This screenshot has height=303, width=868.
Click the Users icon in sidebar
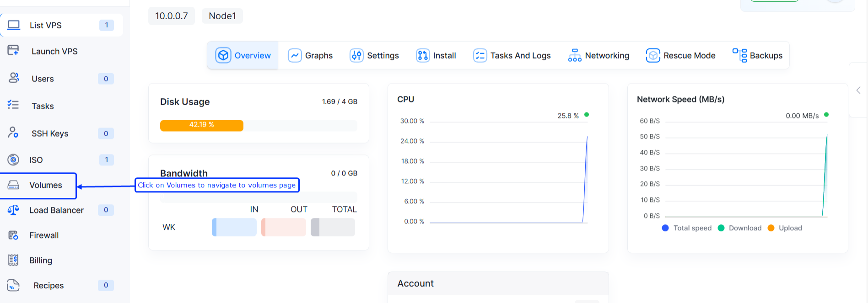click(x=14, y=78)
